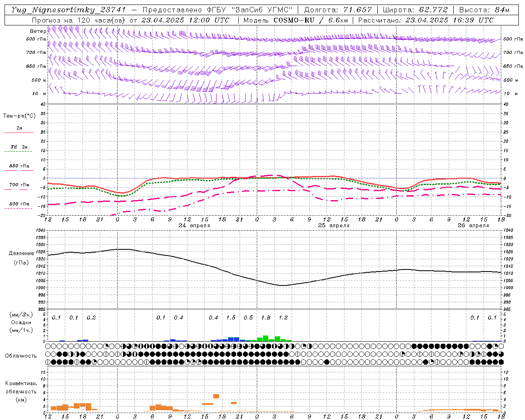The image size is (525, 420).
Task: Click the highest orange convective cloud bar
Action: coord(216,396)
